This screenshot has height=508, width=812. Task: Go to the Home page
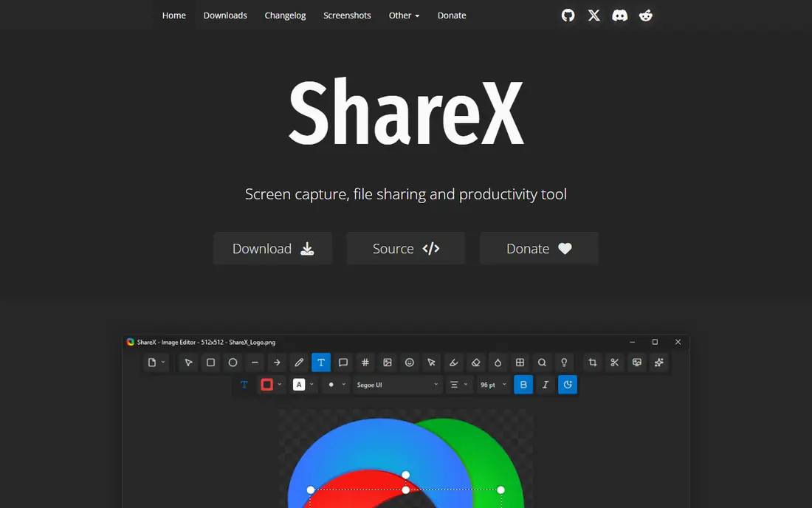point(174,16)
